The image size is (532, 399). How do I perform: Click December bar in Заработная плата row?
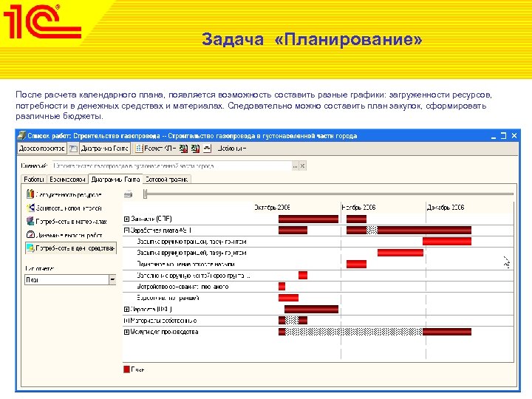pos(424,230)
